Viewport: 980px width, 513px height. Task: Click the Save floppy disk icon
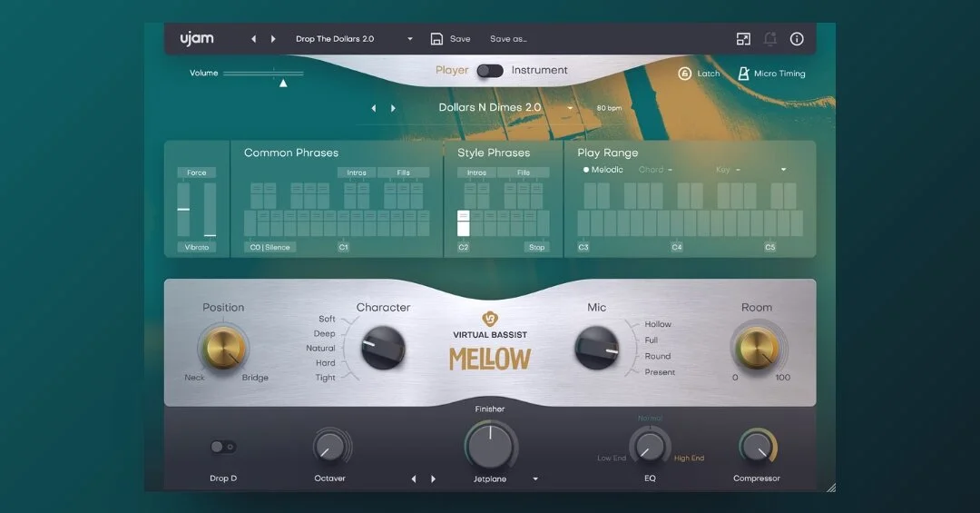point(436,39)
